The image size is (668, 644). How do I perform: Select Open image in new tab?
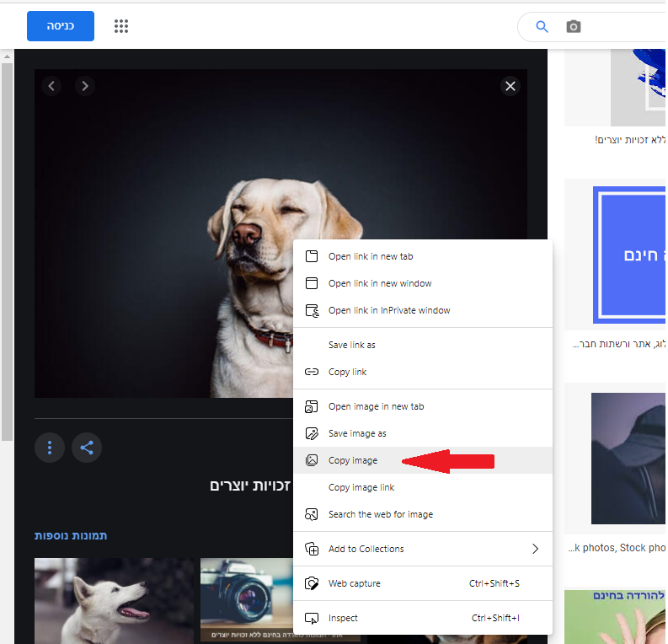click(x=423, y=406)
